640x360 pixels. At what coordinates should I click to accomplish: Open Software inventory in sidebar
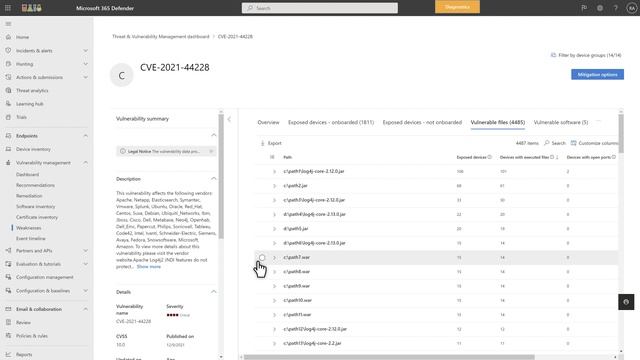(36, 207)
